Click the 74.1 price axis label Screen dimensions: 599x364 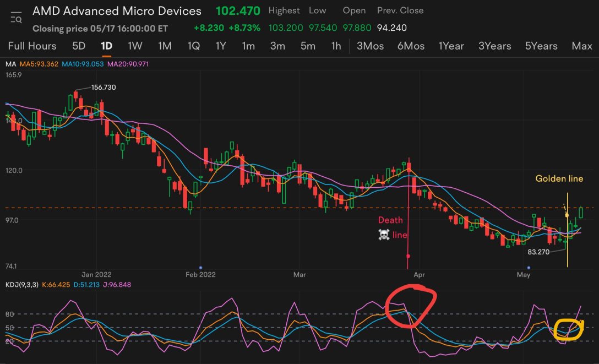click(11, 266)
